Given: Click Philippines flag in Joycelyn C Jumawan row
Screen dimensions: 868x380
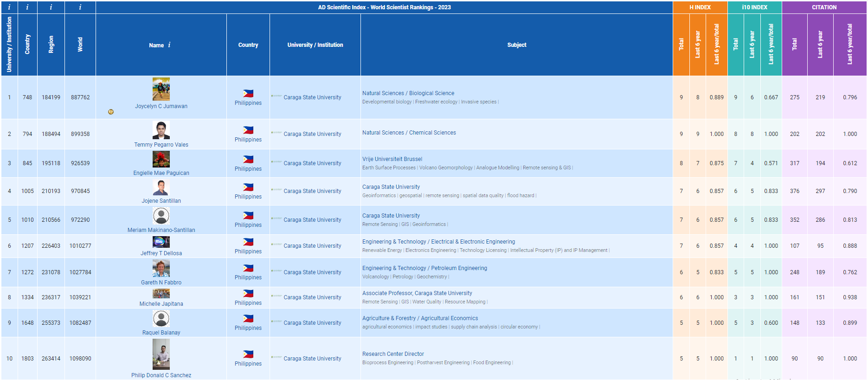Looking at the screenshot, I should 248,93.
